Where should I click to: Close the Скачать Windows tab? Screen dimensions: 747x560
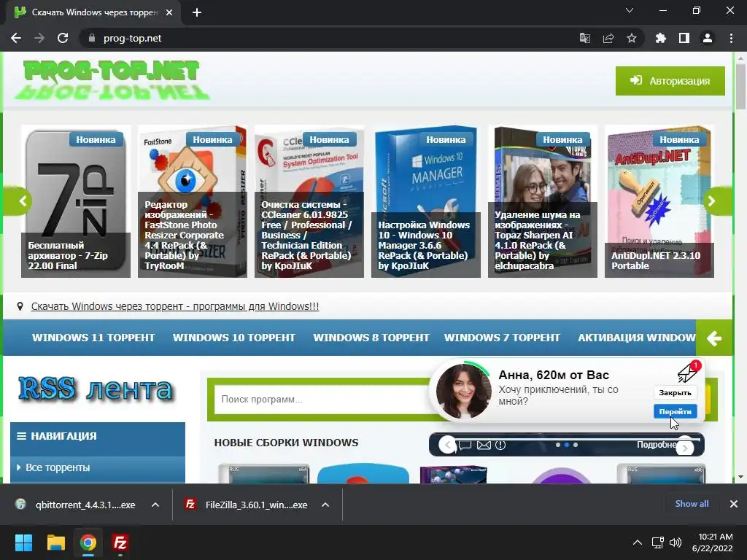pos(169,12)
